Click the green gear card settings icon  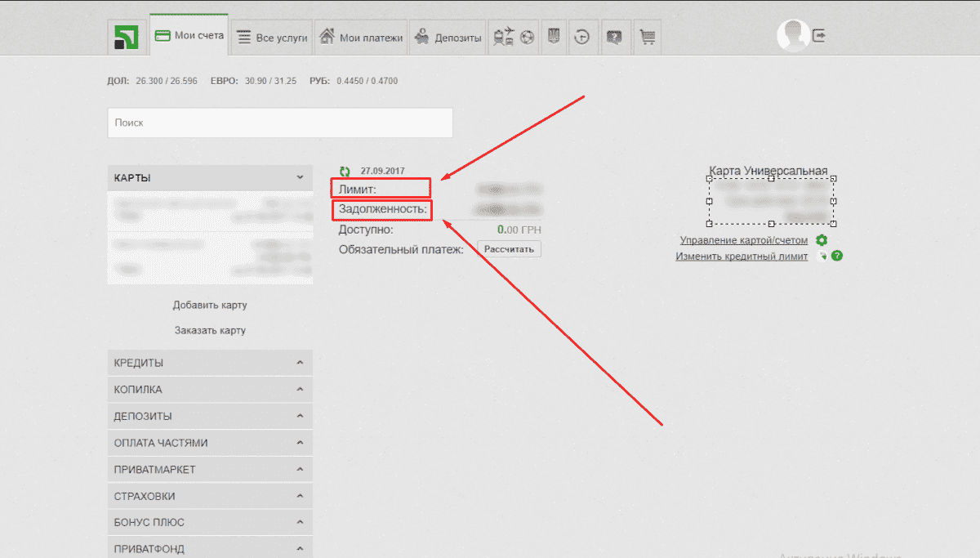click(822, 240)
